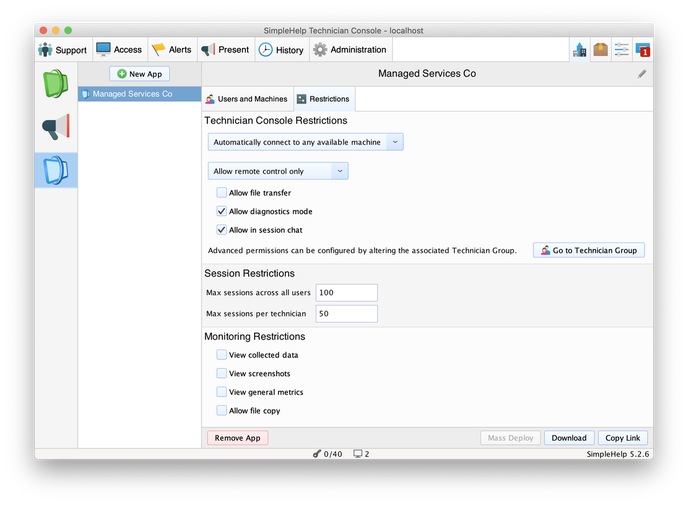Select the green app icon in sidebar

coord(56,83)
